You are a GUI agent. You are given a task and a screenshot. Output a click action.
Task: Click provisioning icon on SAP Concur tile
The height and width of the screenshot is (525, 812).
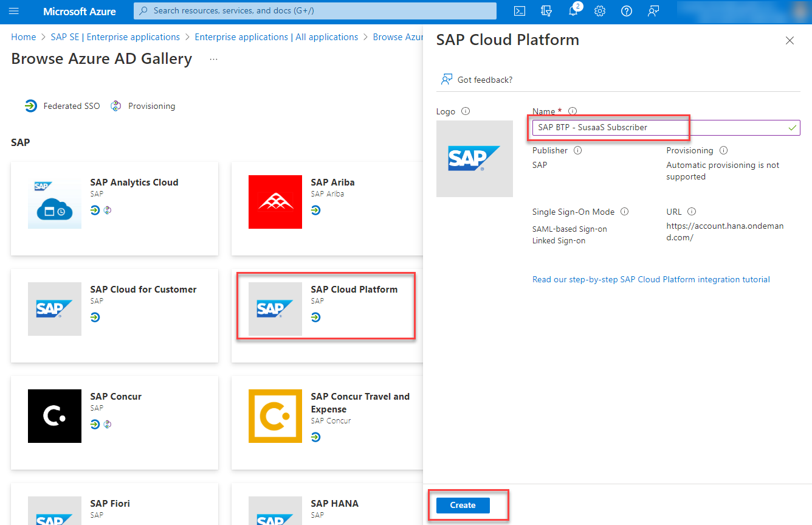pos(108,425)
